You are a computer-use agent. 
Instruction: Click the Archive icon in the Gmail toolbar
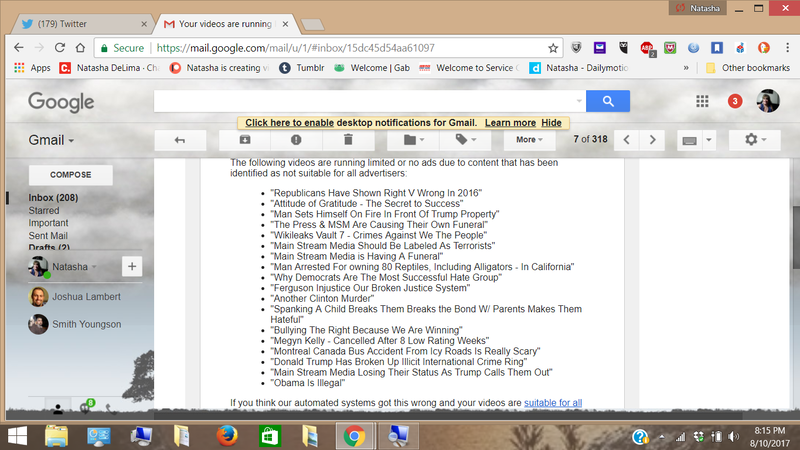click(245, 140)
